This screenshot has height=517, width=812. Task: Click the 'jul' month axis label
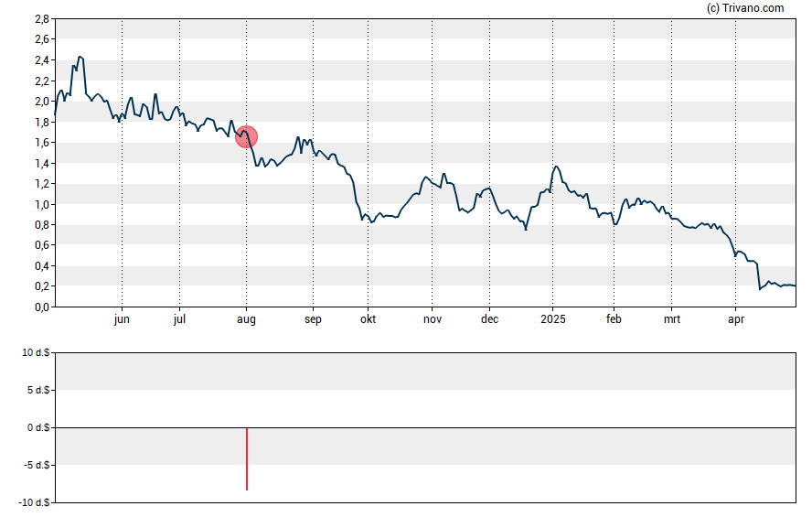point(179,319)
